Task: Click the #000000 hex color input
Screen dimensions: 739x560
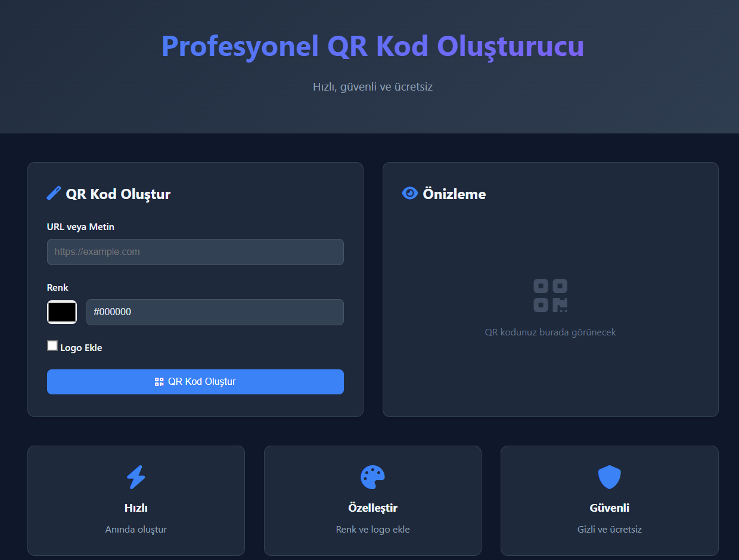Action: point(215,312)
